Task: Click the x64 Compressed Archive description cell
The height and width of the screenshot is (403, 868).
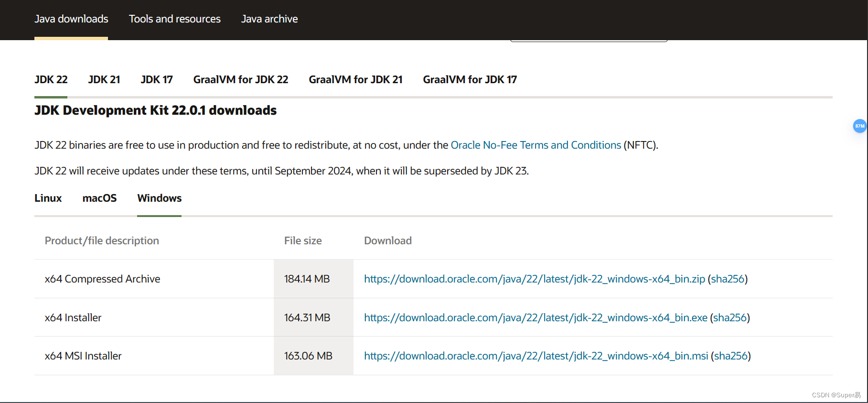Action: click(x=154, y=279)
